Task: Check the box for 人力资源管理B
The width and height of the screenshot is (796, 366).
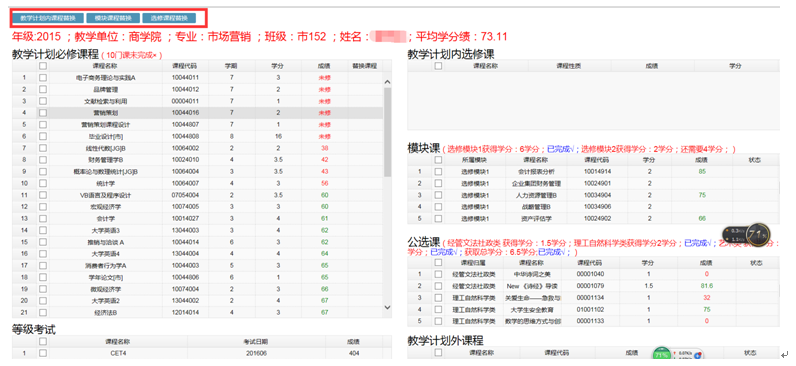Action: pos(438,195)
